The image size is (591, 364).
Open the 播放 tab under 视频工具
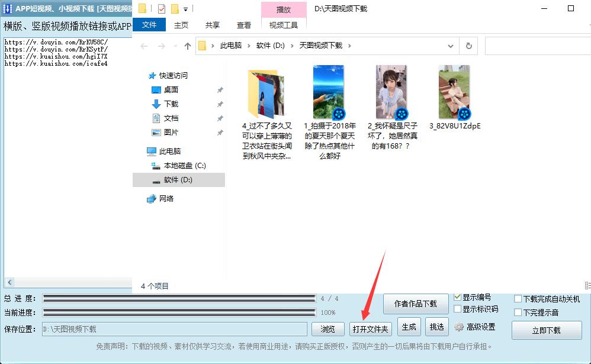click(284, 9)
